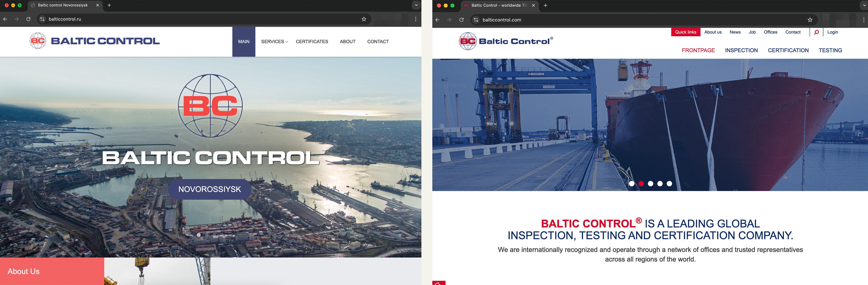868x285 pixels.
Task: Click large BC globe emblem on hero image
Action: click(x=210, y=106)
